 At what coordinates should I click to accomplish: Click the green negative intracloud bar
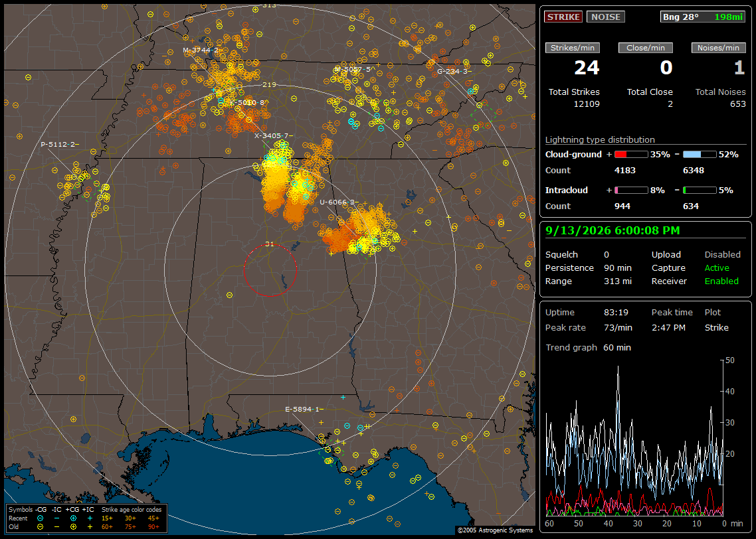point(700,191)
